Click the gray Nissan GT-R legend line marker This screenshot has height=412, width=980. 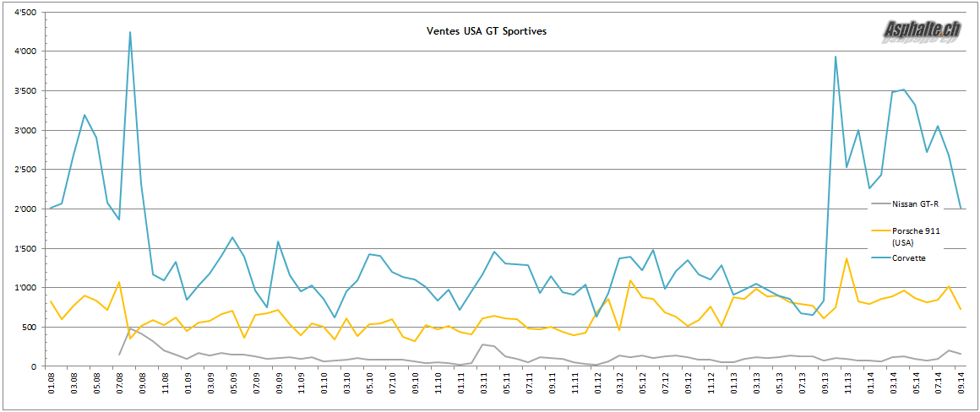(879, 203)
